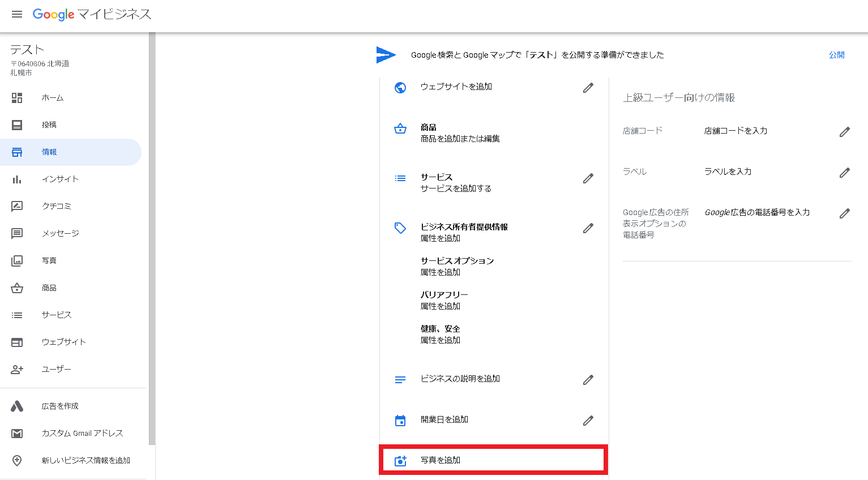This screenshot has width=868, height=480.
Task: Edit ラベル with pencil icon
Action: pyautogui.click(x=845, y=173)
